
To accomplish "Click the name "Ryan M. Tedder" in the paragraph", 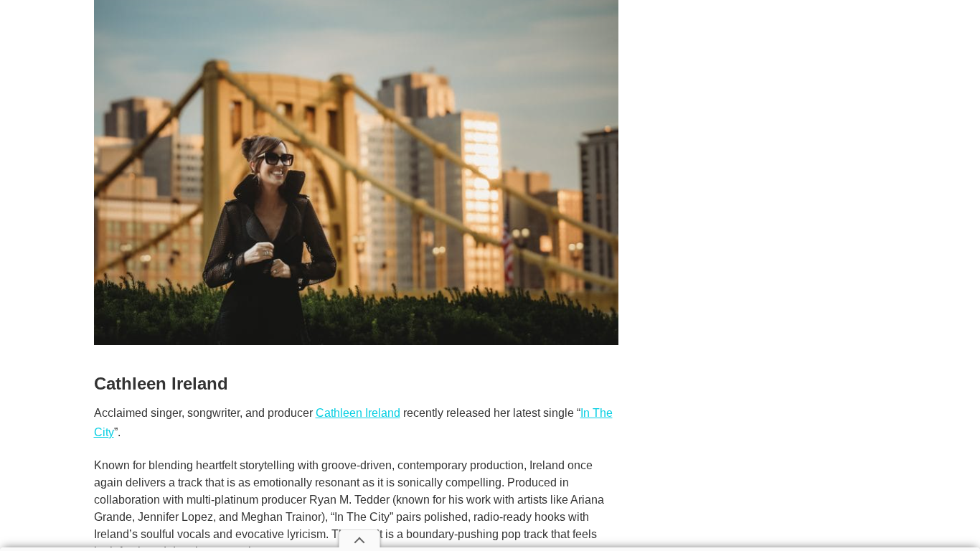I will pos(347,500).
